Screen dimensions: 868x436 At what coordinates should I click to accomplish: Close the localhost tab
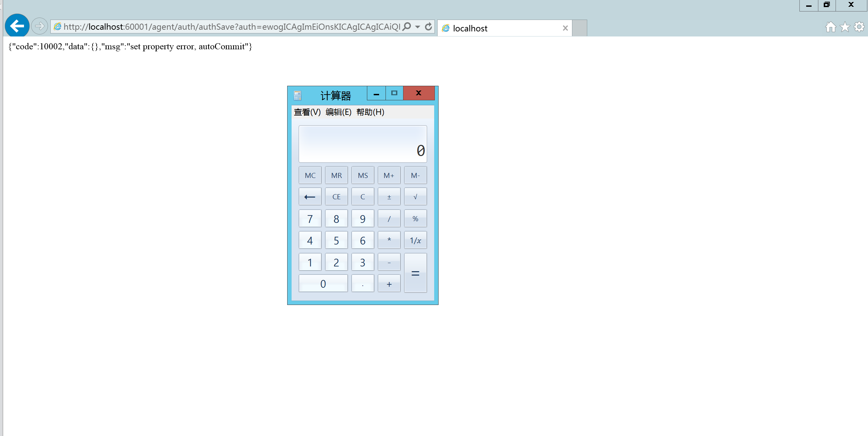click(x=565, y=28)
